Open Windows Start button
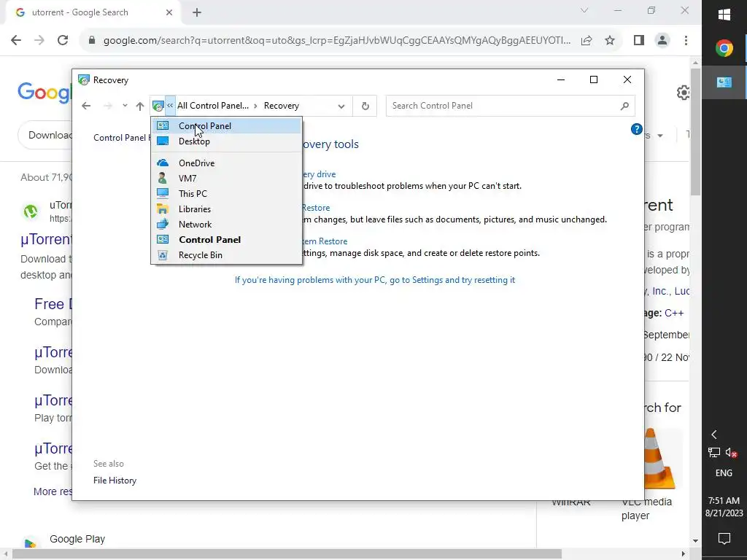The image size is (747, 560). [724, 15]
